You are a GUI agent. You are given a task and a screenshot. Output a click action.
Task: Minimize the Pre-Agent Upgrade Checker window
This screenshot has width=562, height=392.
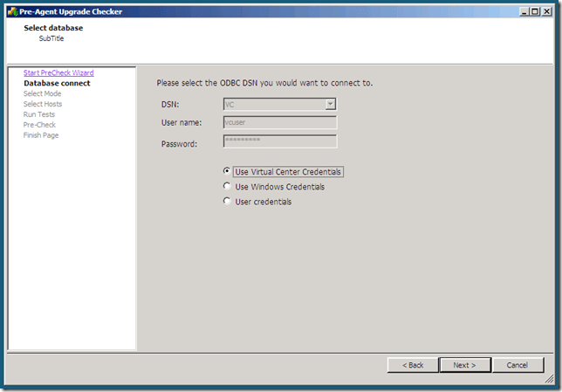[522, 11]
